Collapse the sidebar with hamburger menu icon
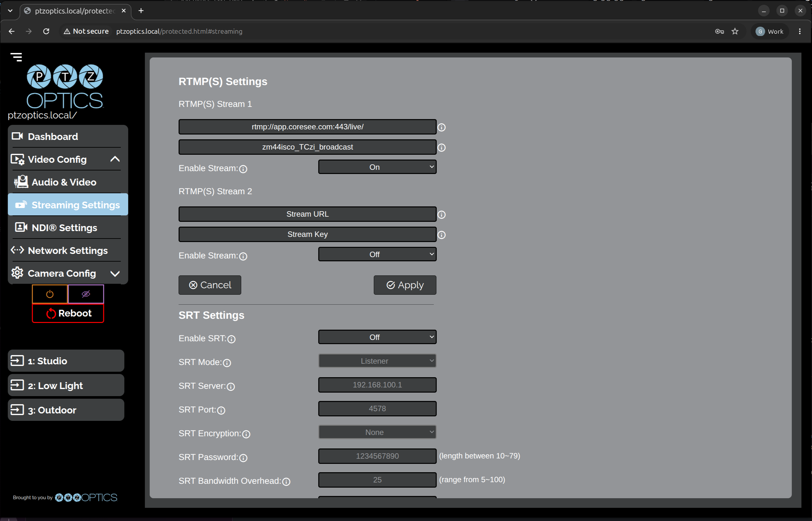The height and width of the screenshot is (521, 812). (16, 57)
